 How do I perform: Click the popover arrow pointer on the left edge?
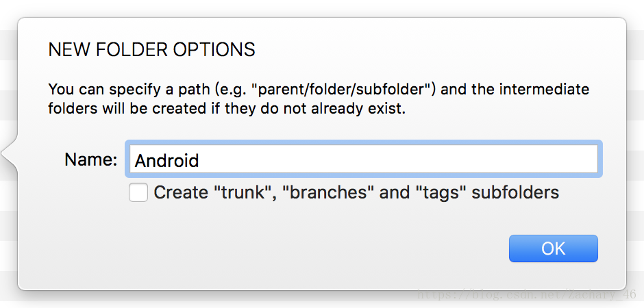pyautogui.click(x=10, y=154)
